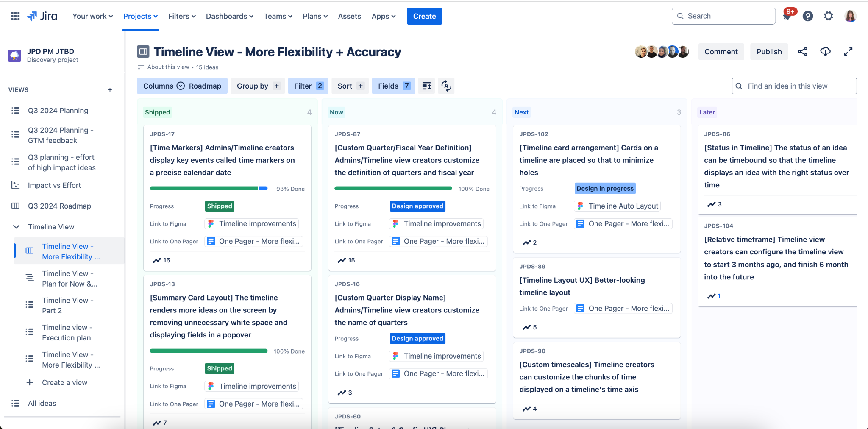Screen dimensions: 868x429
Task: Click the blue Create button
Action: 424,16
